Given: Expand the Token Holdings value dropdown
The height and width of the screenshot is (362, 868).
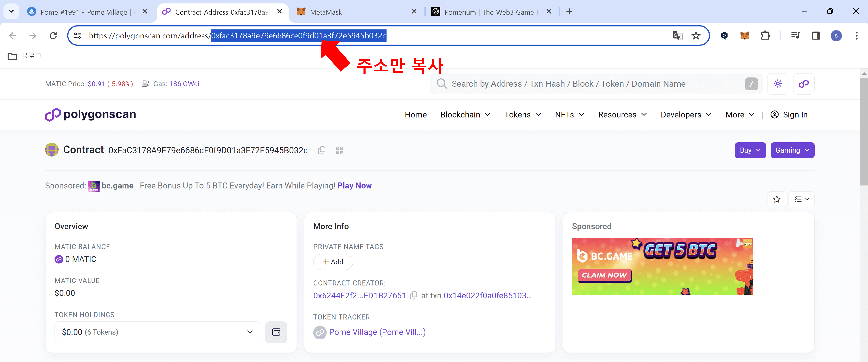Looking at the screenshot, I should [x=249, y=332].
